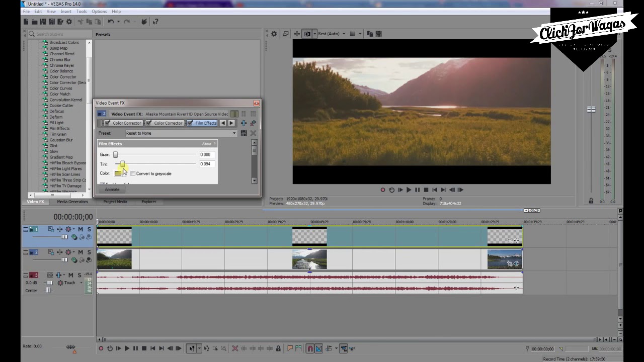
Task: Stop playback in the video preview
Action: (x=426, y=190)
